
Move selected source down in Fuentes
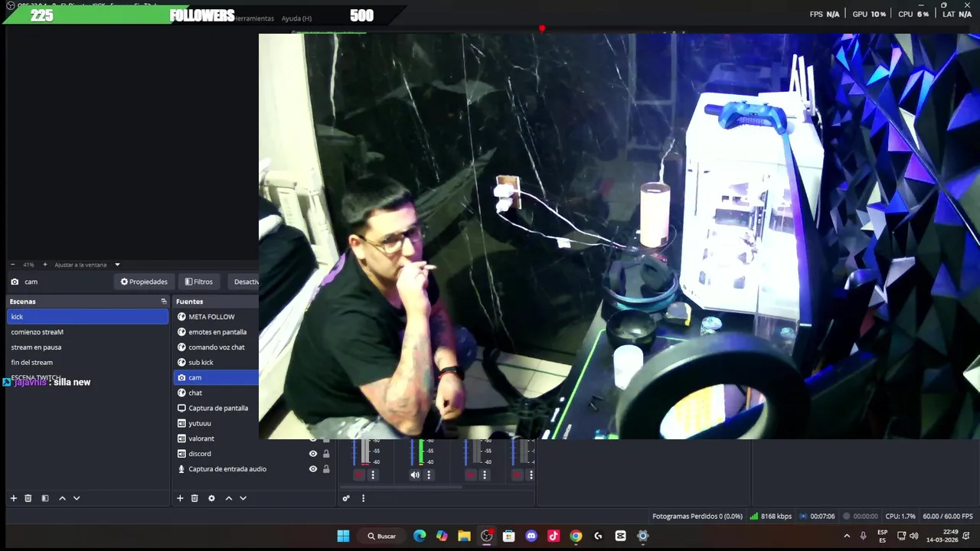point(243,498)
